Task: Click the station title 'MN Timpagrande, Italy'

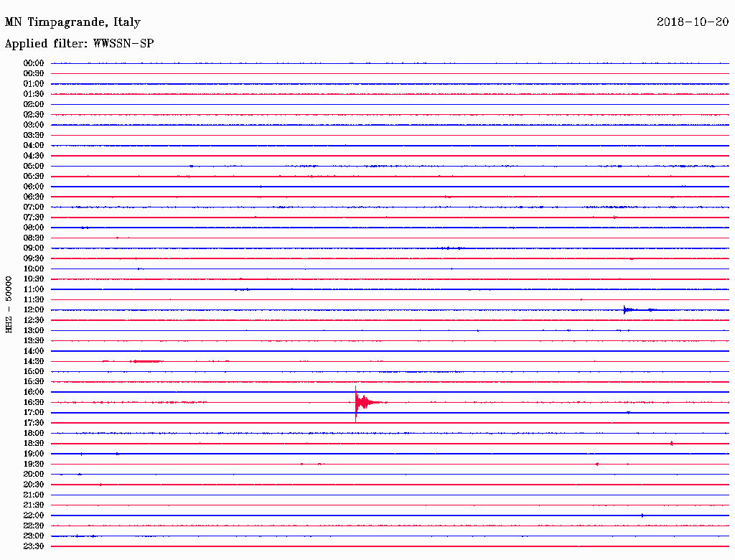Action: point(72,22)
